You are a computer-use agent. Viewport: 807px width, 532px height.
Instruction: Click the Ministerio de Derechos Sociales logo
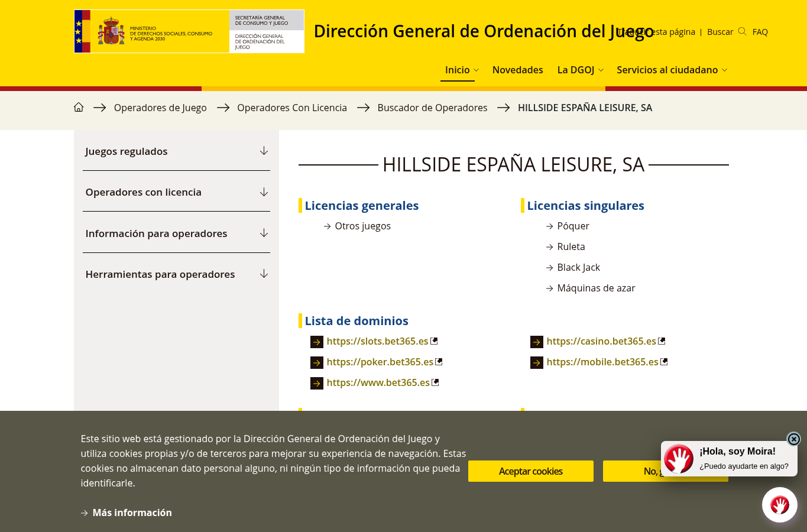[151, 31]
